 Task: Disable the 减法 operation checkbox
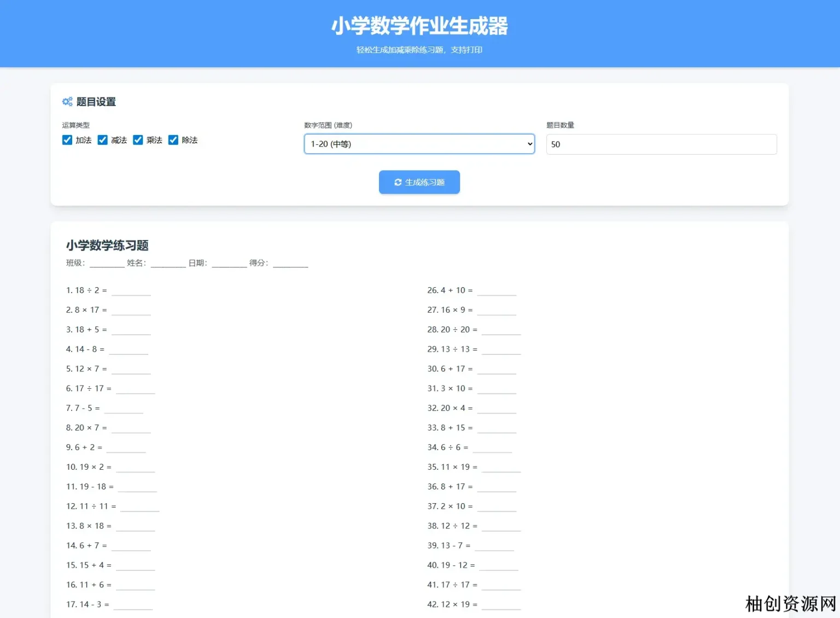tap(102, 140)
